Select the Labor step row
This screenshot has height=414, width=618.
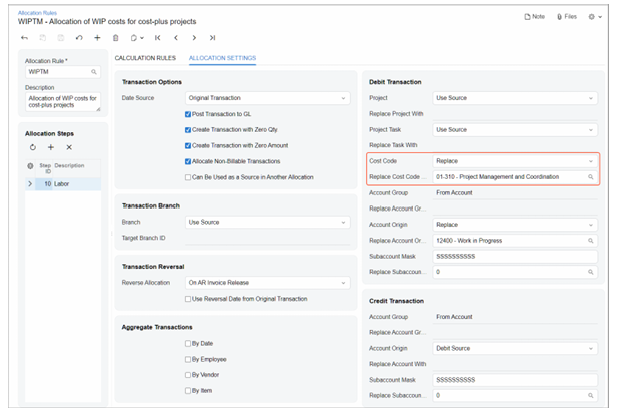pyautogui.click(x=64, y=184)
